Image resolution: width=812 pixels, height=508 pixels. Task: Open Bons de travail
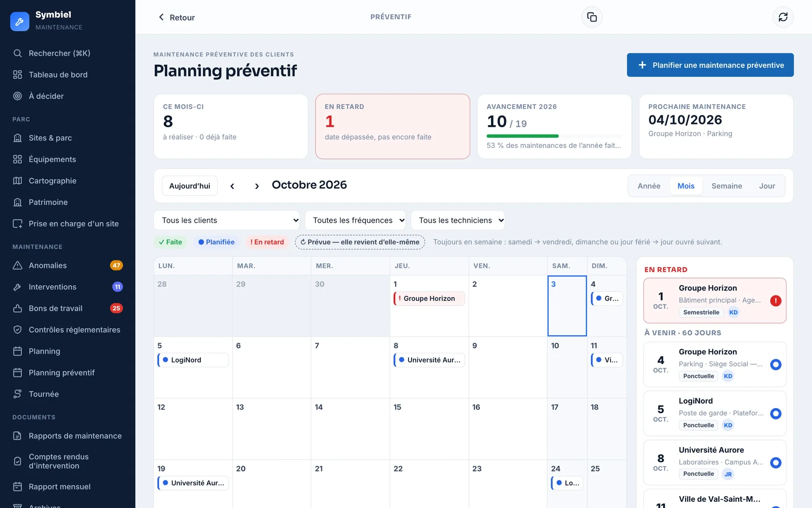[x=67, y=308]
